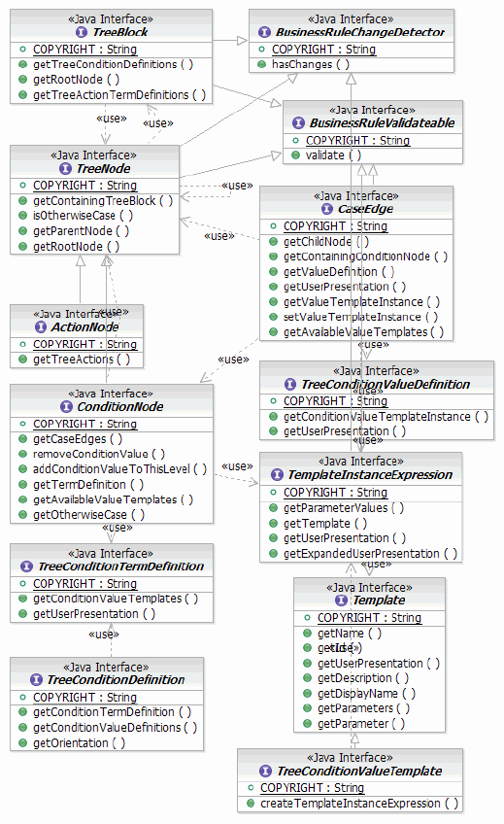Viewport: 504px width, 824px height.
Task: Click the TreeConditionTermDefinition interface icon
Action: coord(26,566)
